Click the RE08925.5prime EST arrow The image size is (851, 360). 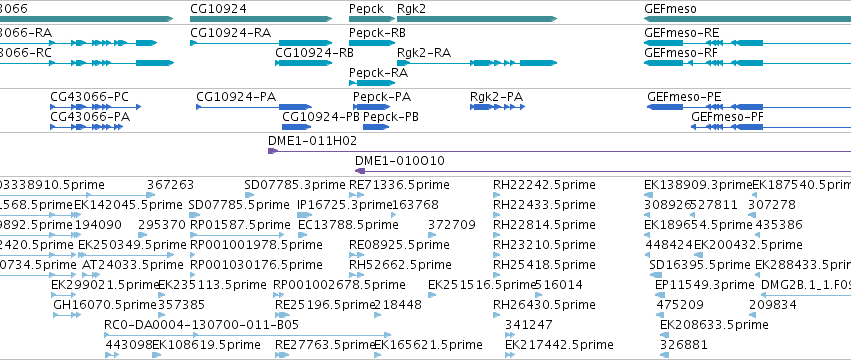click(353, 255)
